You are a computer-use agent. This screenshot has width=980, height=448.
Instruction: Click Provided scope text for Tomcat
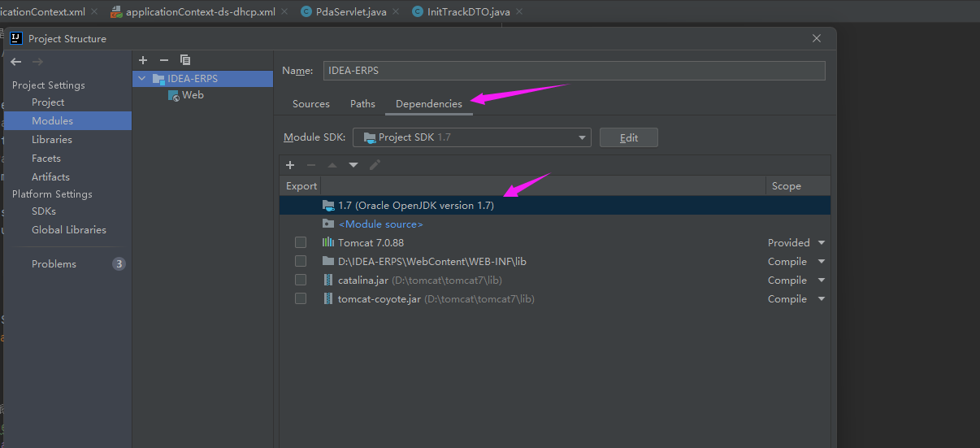pos(789,243)
